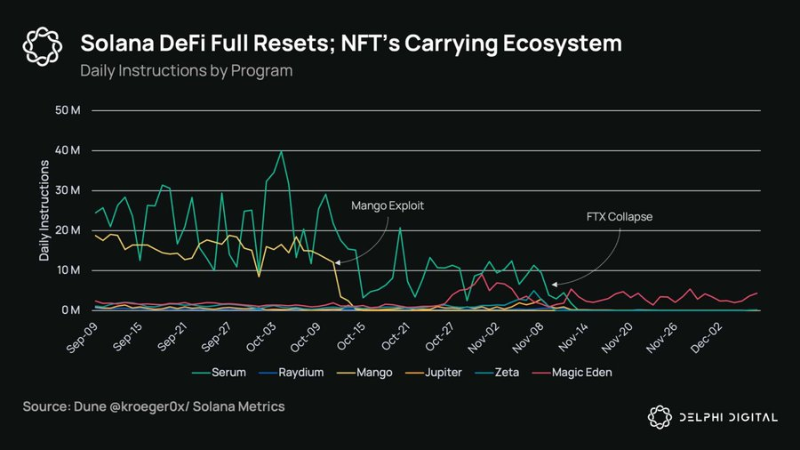The width and height of the screenshot is (800, 450).
Task: Select the Dec-02 date on the x-axis
Action: point(707,337)
